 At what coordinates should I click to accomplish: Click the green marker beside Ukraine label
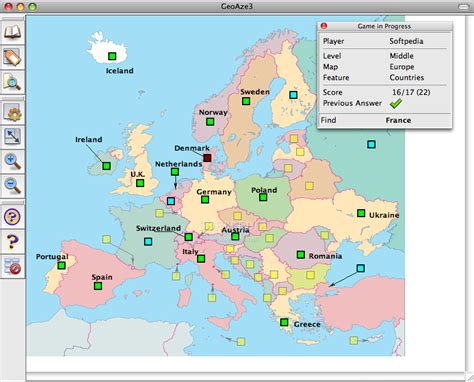[x=361, y=213]
